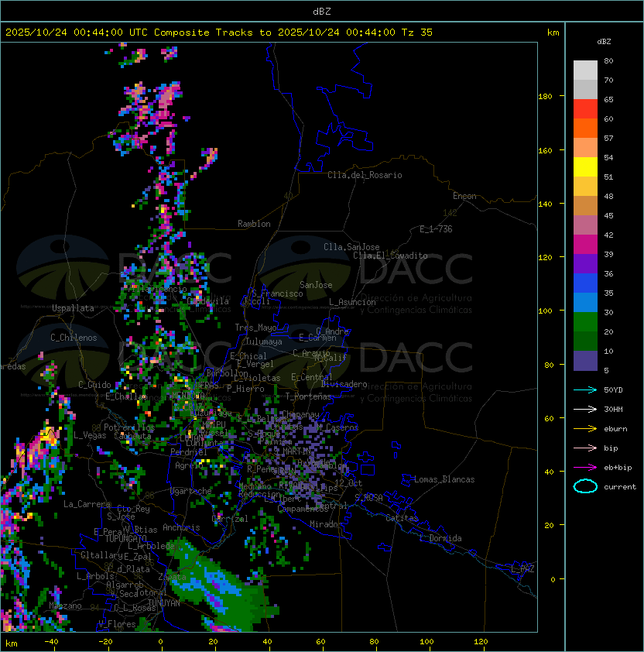The height and width of the screenshot is (652, 644).
Task: Click the 'Clla.SanJose' map label
Action: tap(351, 247)
